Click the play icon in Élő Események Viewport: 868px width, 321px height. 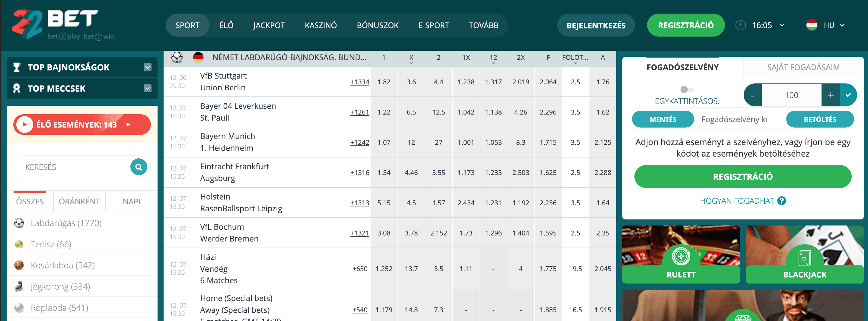(x=25, y=125)
